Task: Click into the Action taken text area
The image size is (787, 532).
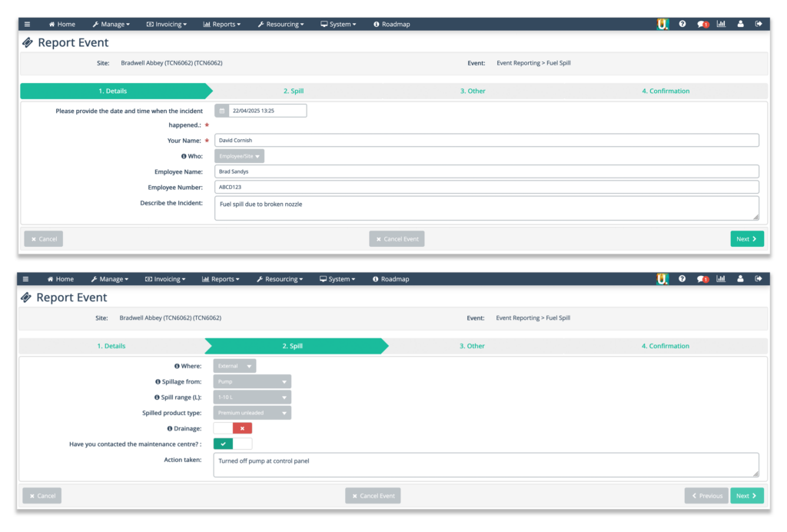Action: [484, 464]
